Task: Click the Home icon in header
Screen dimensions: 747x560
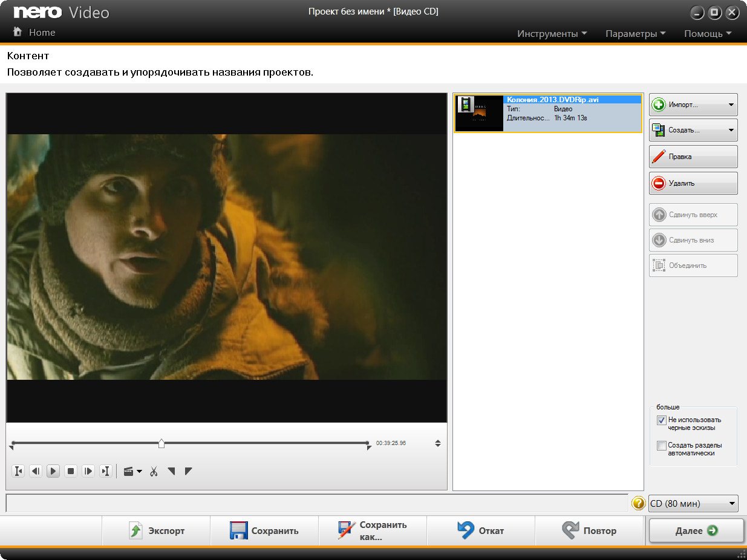Action: [x=18, y=32]
